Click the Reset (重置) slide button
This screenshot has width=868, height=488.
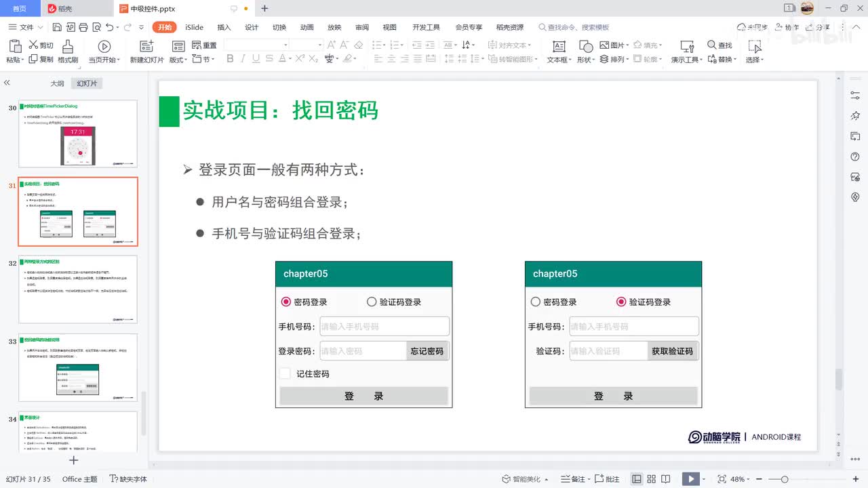(x=205, y=45)
